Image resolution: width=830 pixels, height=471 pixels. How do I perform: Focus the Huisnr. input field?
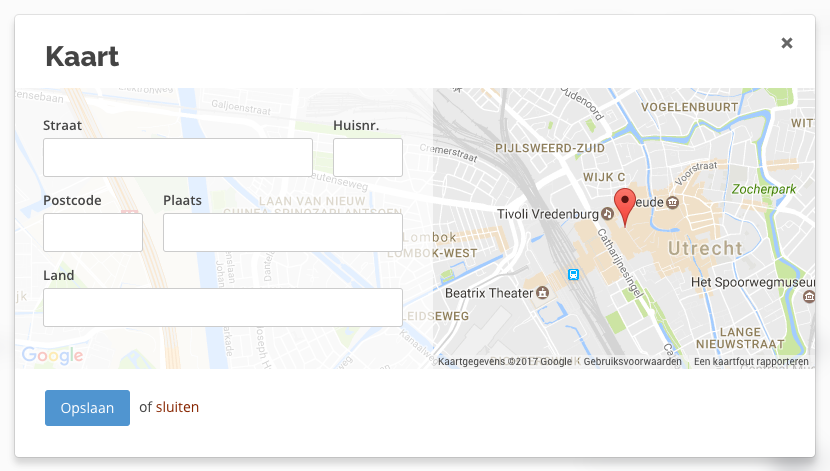(x=368, y=158)
